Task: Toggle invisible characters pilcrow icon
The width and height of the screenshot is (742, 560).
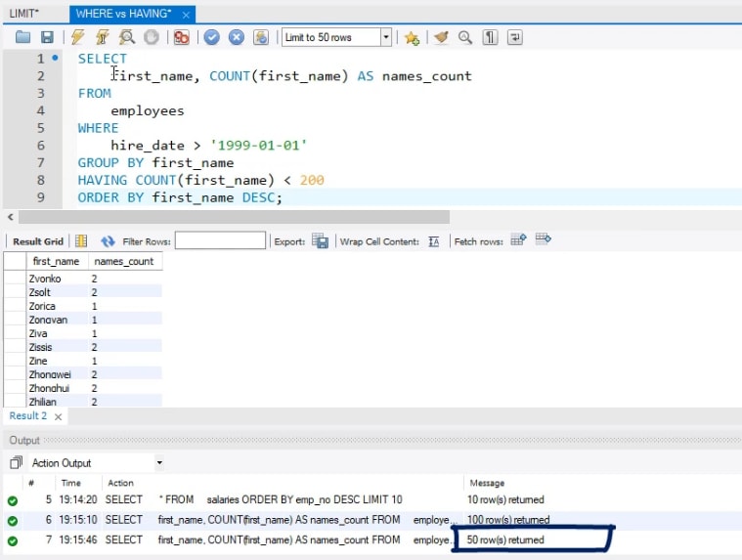Action: (x=490, y=37)
